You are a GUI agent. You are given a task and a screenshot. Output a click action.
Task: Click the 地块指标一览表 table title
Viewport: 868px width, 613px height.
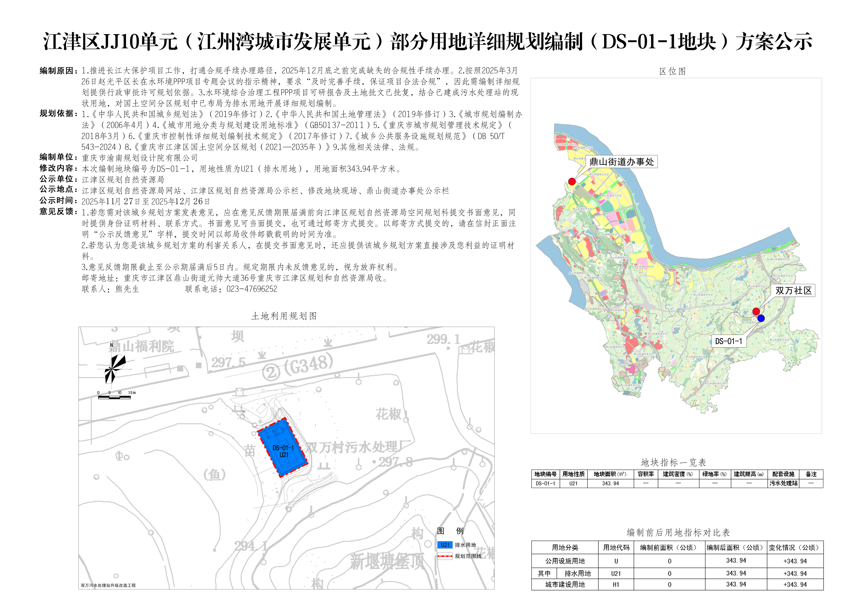point(673,462)
